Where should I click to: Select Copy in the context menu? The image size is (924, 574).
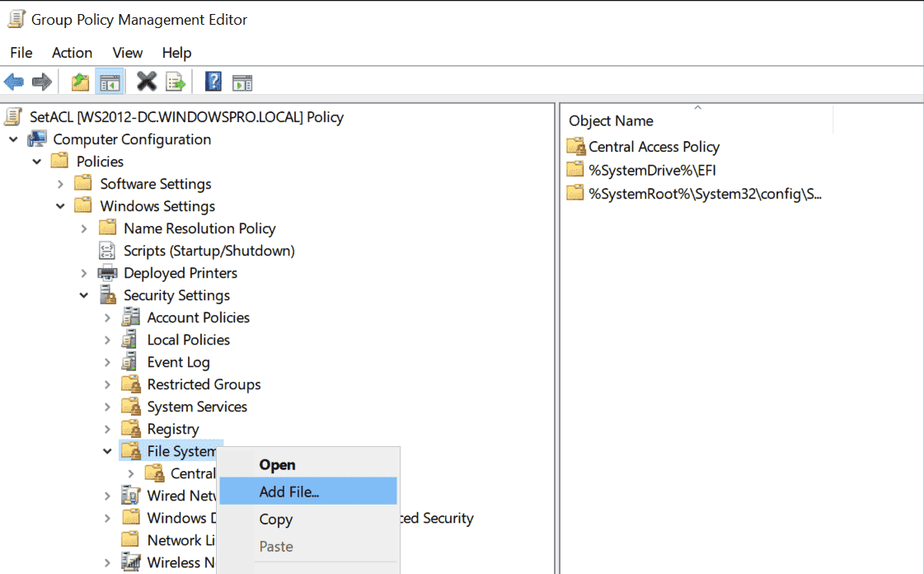click(275, 520)
